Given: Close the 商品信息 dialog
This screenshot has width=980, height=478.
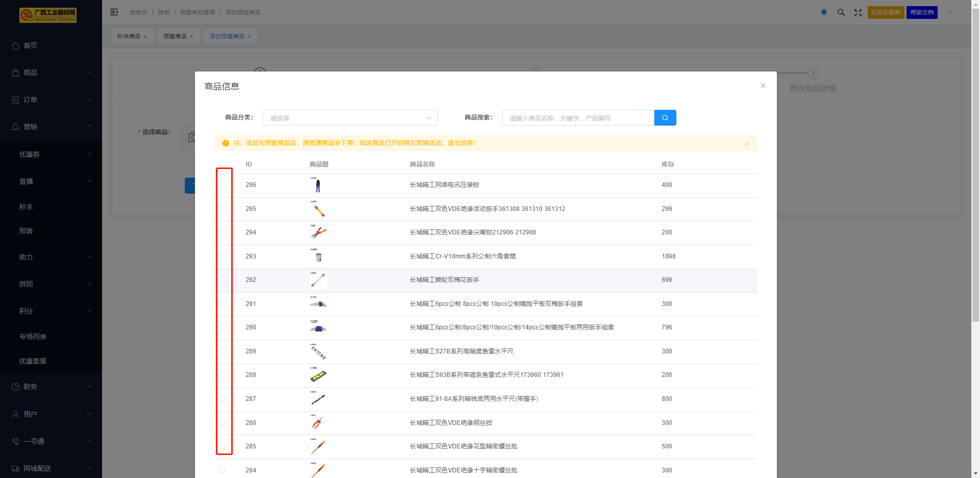Looking at the screenshot, I should 763,86.
